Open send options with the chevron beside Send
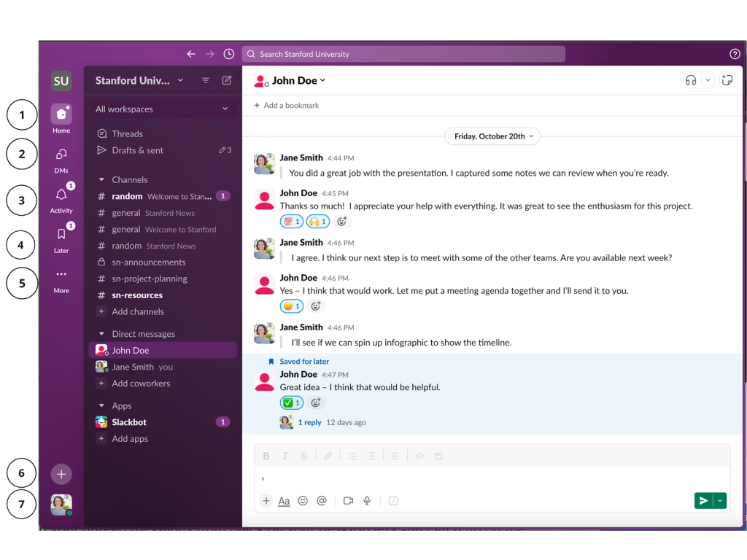This screenshot has height=560, width=747. (x=719, y=501)
